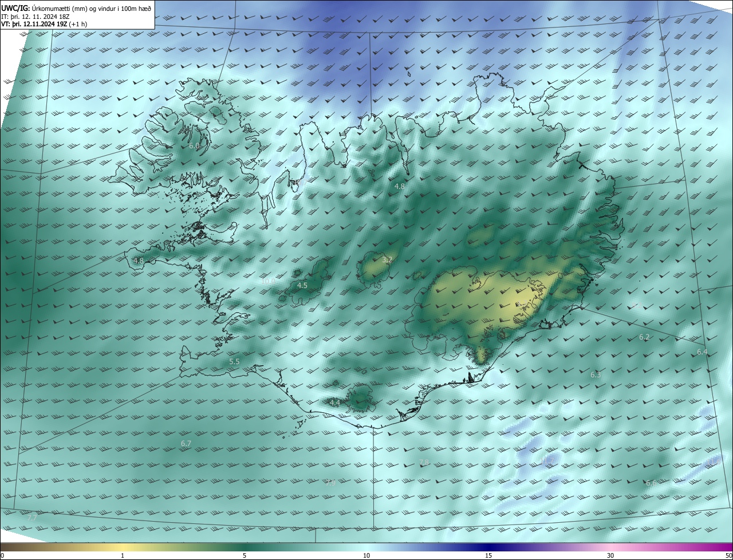This screenshot has width=733, height=560.
Task: Click the 5.5 value on the southwest peninsula
Action: (x=234, y=362)
